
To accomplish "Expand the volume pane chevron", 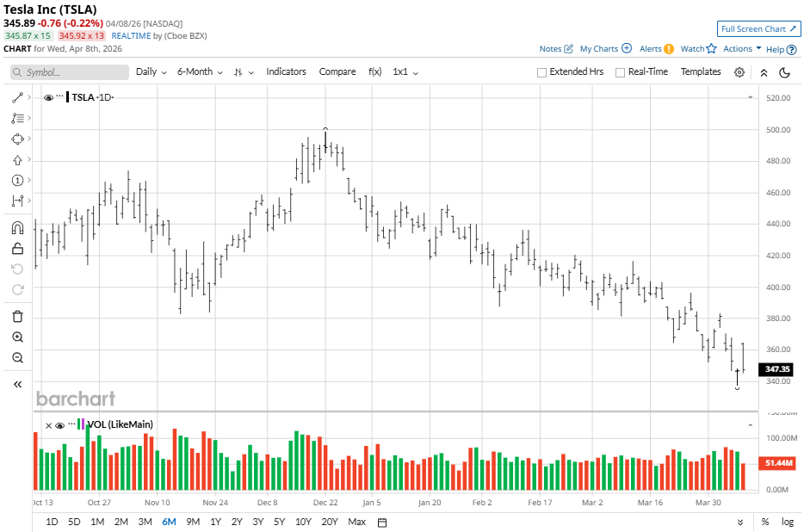I will coord(750,425).
